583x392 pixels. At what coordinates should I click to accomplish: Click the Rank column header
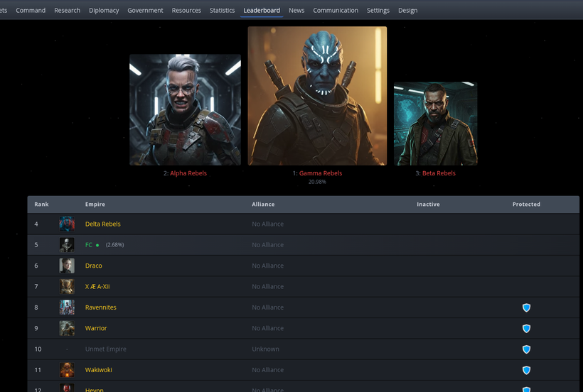coord(41,205)
